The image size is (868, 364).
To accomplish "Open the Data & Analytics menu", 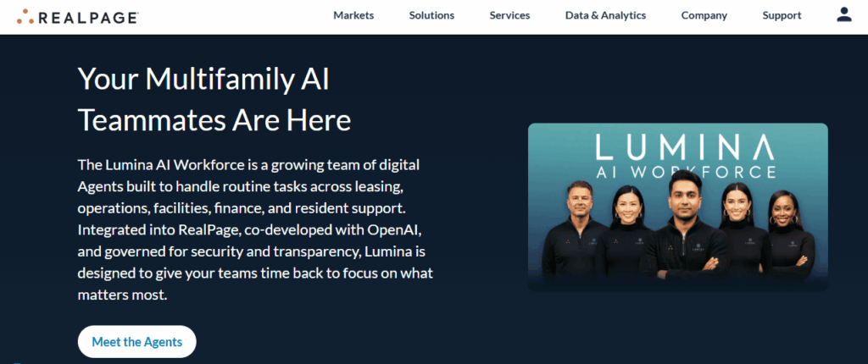I will (605, 15).
